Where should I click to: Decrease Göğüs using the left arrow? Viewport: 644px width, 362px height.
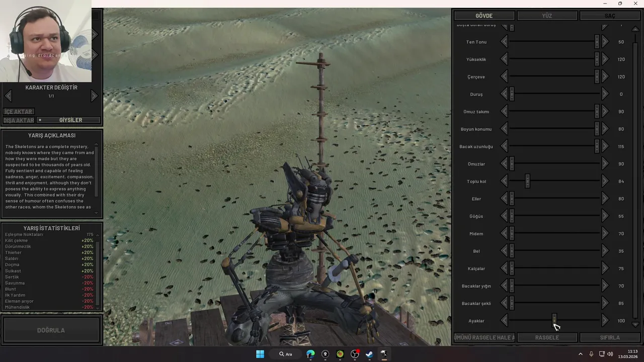504,216
